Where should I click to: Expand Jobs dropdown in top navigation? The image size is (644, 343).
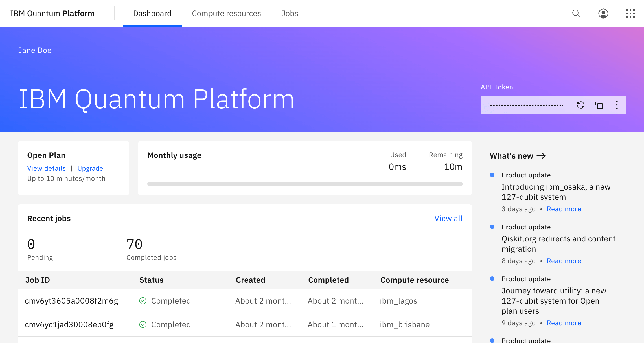pyautogui.click(x=289, y=13)
